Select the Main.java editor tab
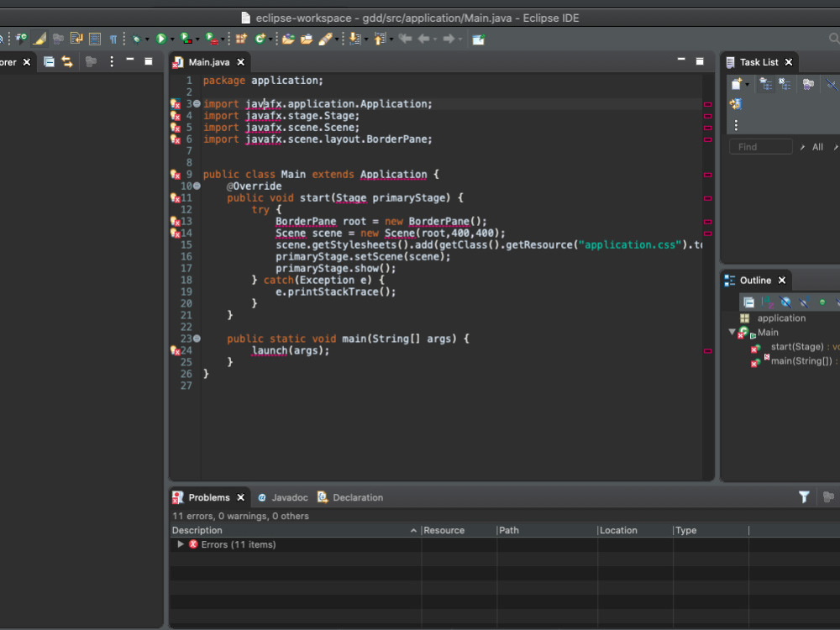This screenshot has width=840, height=630. point(209,62)
